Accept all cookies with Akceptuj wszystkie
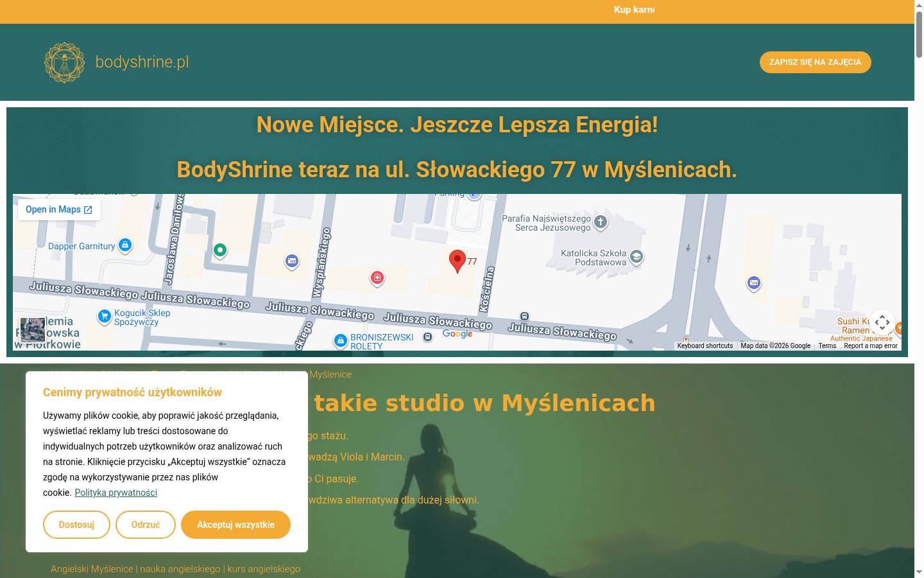The image size is (924, 578). point(235,525)
